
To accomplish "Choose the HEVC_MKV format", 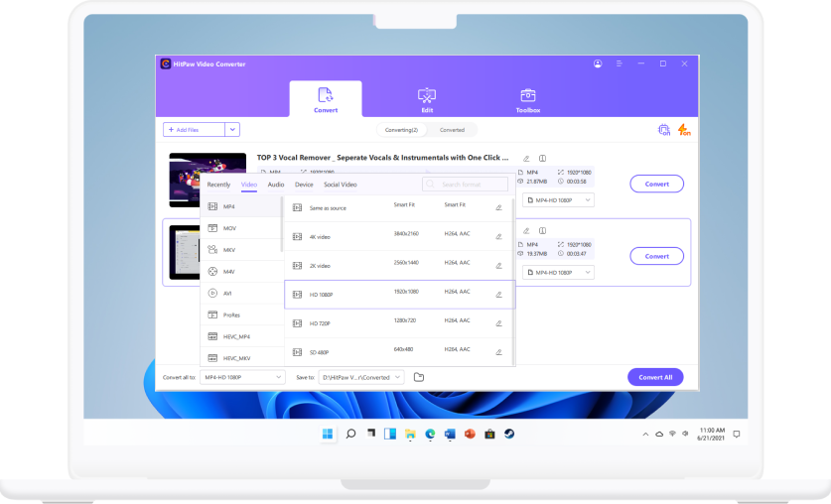I will 241,358.
